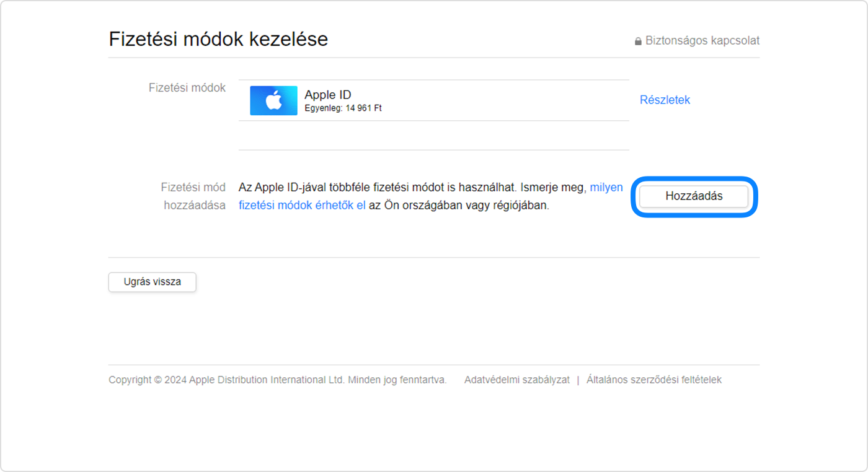The width and height of the screenshot is (868, 472).
Task: Click the 'Biztonságos kapcsolat' text
Action: tap(702, 41)
